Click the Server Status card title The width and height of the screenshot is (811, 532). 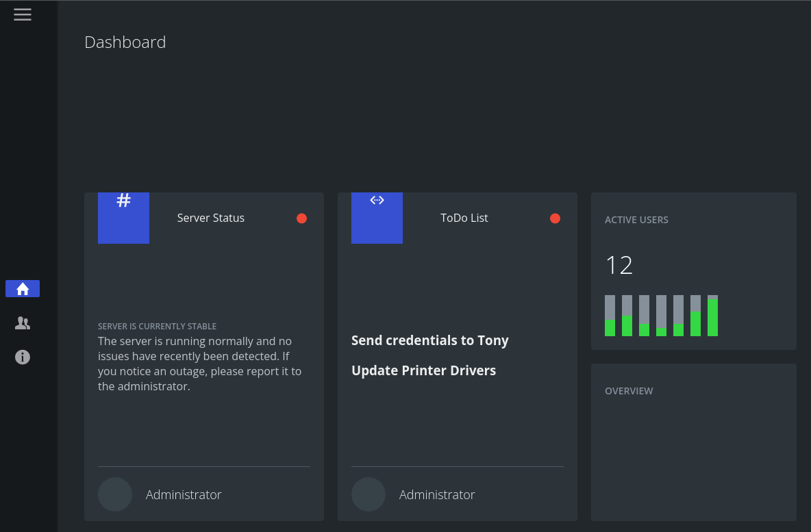click(x=210, y=218)
